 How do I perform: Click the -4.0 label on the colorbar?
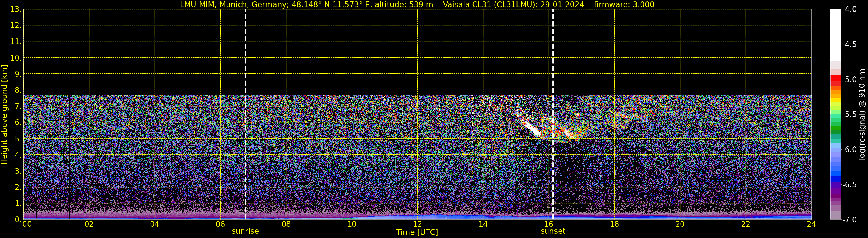coord(849,10)
